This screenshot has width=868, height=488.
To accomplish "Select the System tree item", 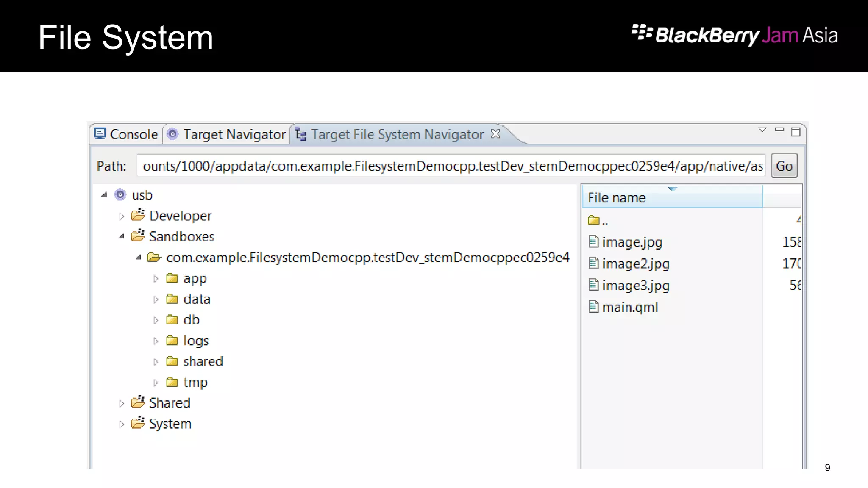I will pyautogui.click(x=170, y=424).
